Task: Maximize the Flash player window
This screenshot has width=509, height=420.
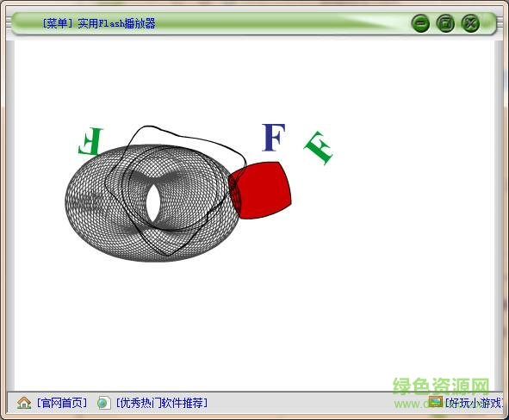Action: (445, 23)
